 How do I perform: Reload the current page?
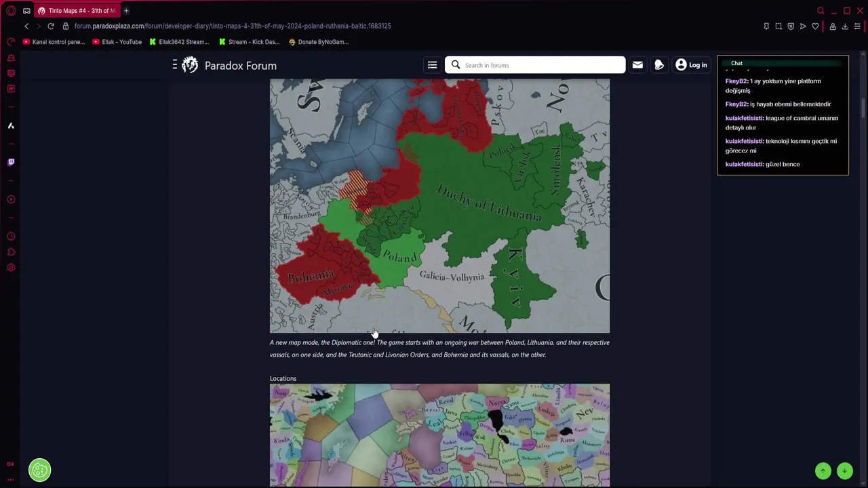[x=51, y=26]
